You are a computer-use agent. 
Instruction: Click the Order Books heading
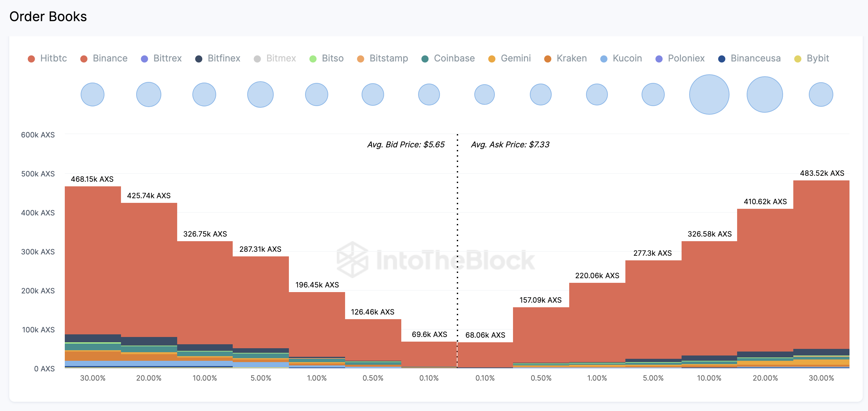coord(48,17)
